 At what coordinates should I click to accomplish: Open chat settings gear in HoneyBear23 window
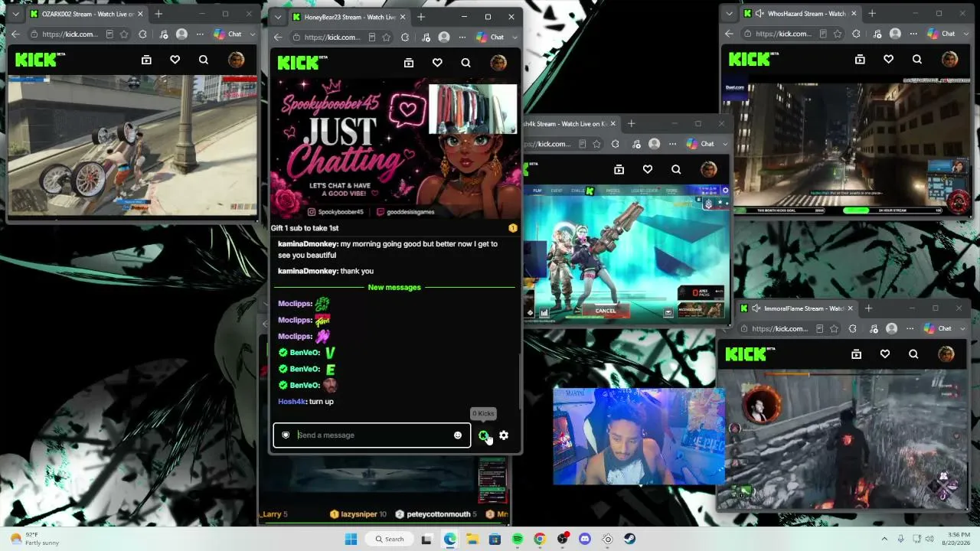(504, 435)
